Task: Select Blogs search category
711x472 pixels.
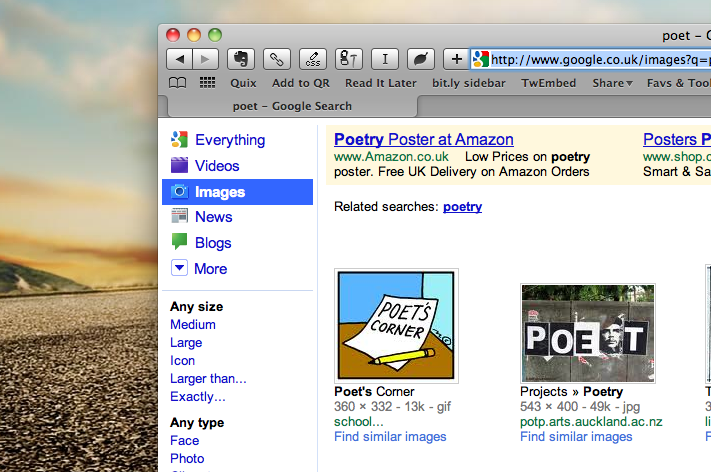Action: (213, 243)
